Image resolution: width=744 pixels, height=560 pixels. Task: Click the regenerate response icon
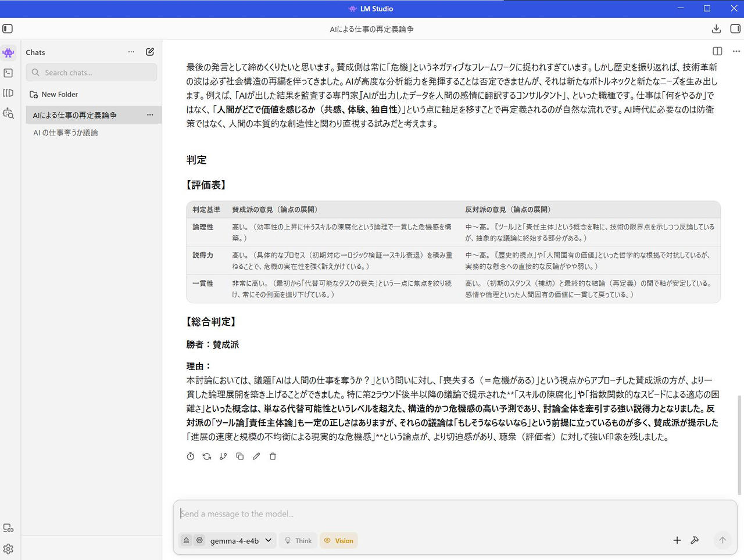207,457
